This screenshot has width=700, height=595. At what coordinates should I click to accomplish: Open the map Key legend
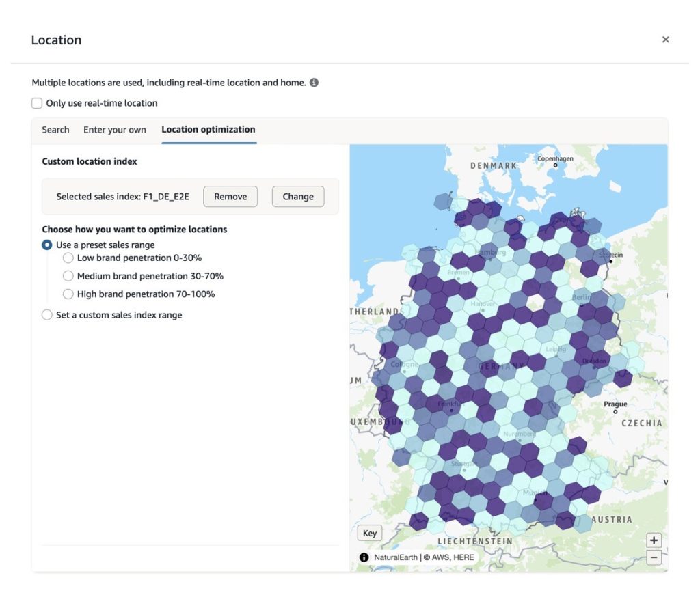pos(370,533)
